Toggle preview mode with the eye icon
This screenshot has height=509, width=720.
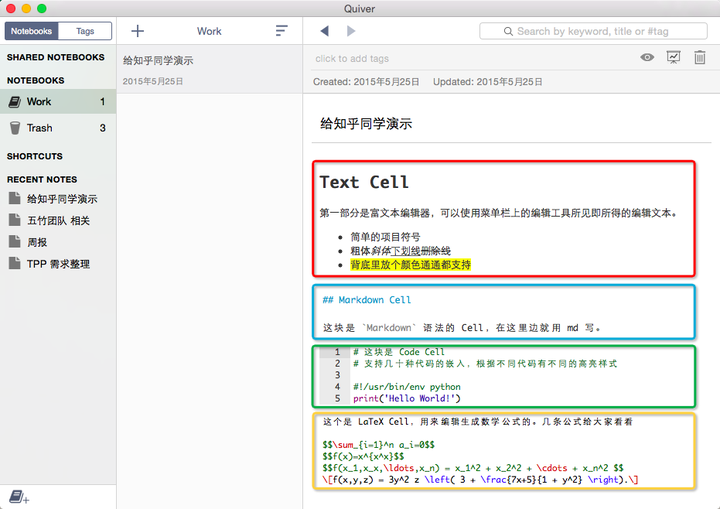(647, 57)
